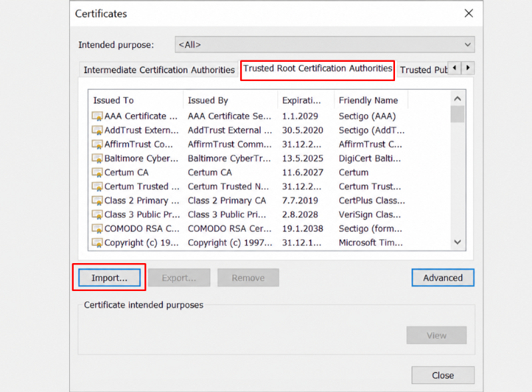Select the 'Certum Trusted ...' entry
This screenshot has height=392, width=532.
142,187
